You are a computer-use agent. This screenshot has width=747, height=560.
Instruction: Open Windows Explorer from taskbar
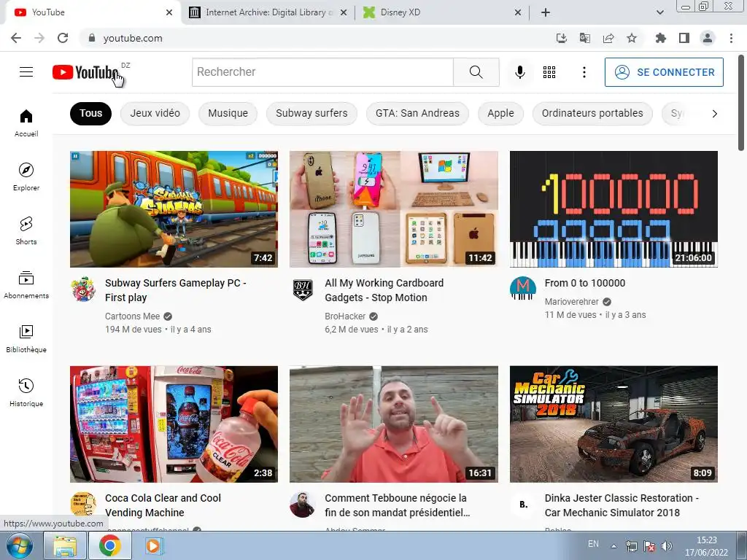point(65,546)
